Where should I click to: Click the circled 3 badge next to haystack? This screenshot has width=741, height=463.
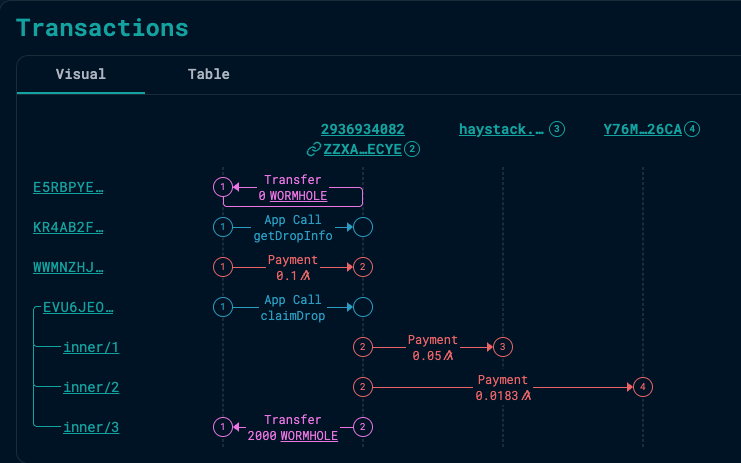click(557, 129)
